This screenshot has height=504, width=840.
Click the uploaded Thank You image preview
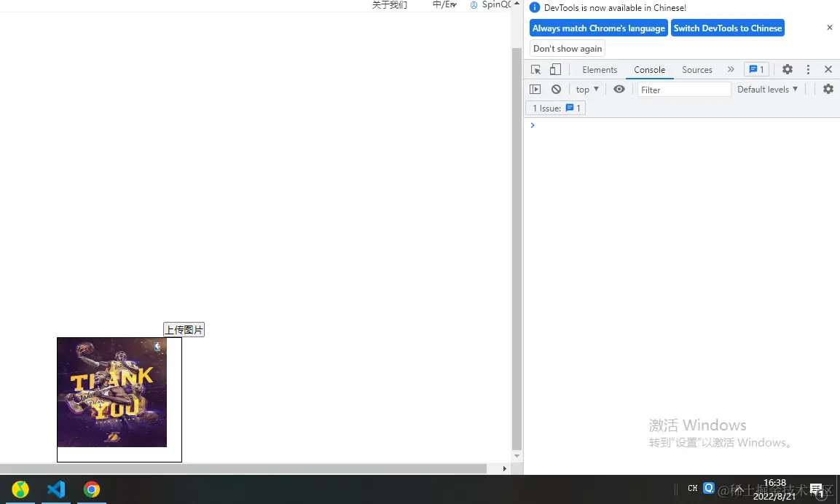(x=112, y=392)
